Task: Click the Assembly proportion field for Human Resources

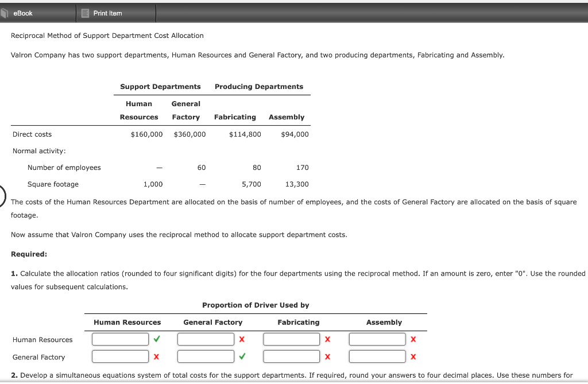Action: pyautogui.click(x=377, y=339)
